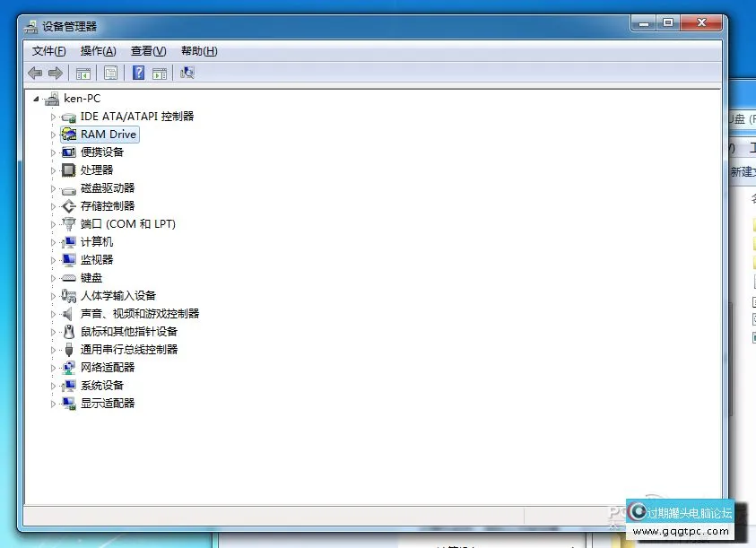Click the 键盘 keyboard device icon
756x548 pixels.
click(68, 278)
